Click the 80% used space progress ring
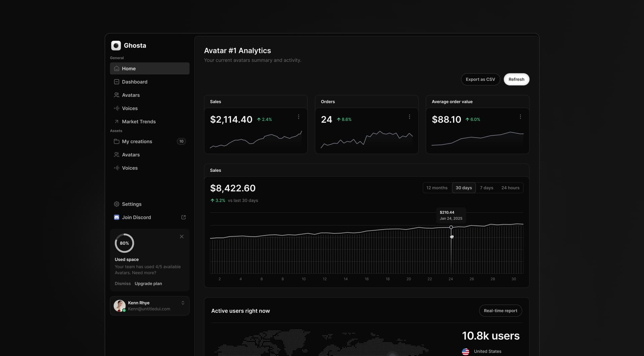644x356 pixels. point(124,243)
